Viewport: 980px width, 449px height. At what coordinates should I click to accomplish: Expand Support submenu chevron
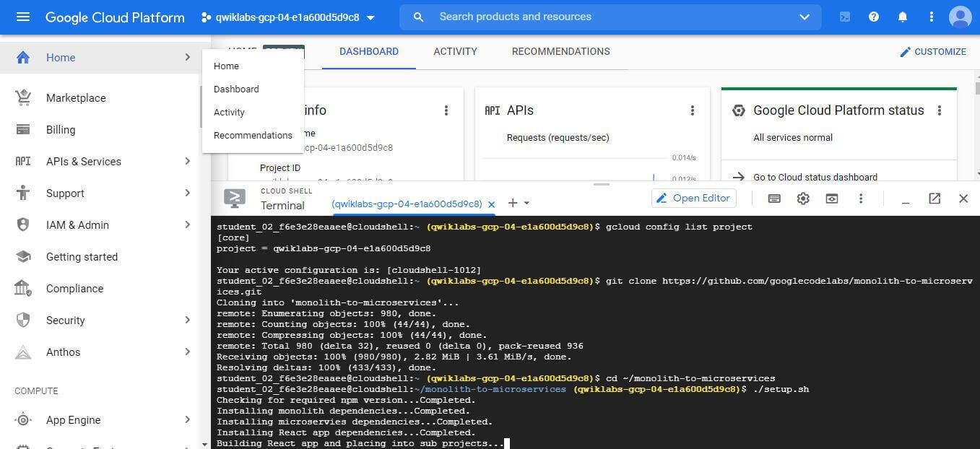tap(187, 193)
